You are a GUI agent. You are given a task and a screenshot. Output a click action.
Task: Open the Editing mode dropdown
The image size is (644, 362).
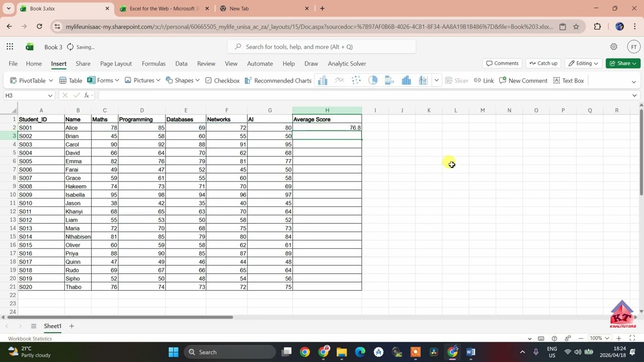(584, 63)
